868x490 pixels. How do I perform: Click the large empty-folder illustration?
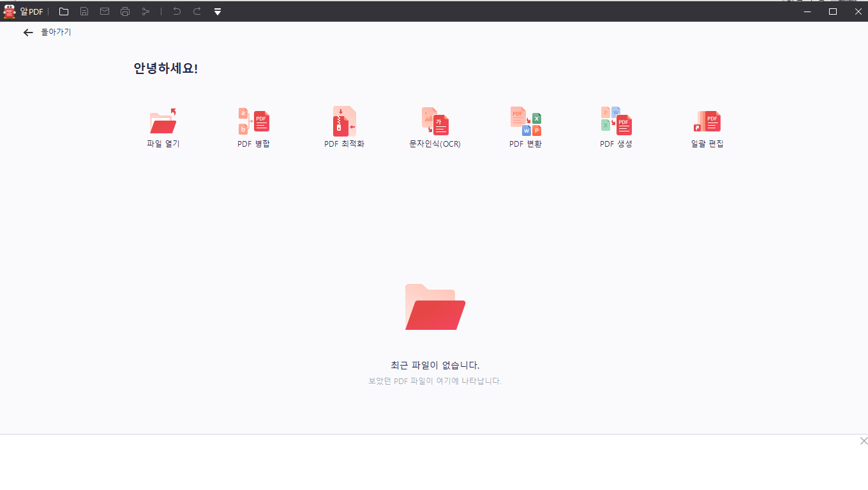[435, 307]
